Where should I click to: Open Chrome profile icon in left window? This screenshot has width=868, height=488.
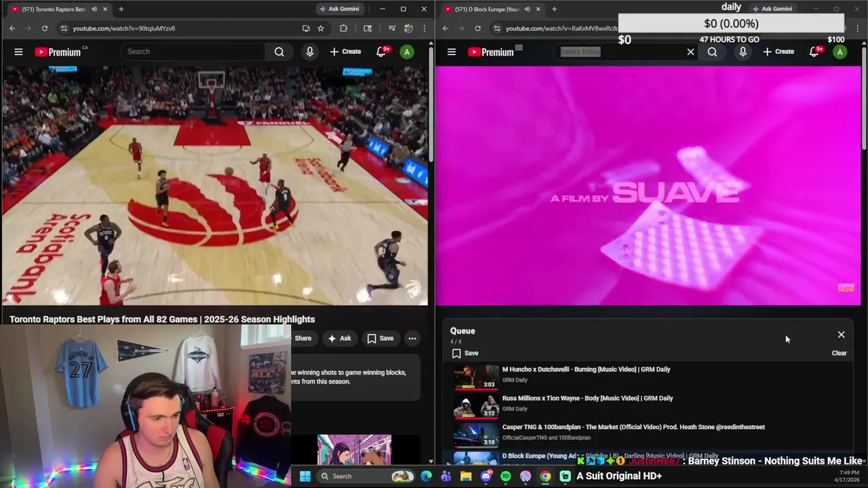pyautogui.click(x=408, y=28)
